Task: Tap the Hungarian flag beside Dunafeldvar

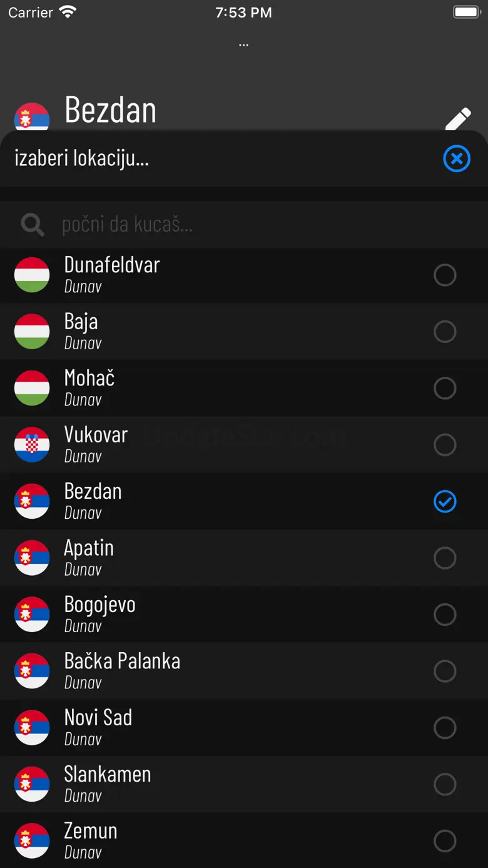Action: click(32, 275)
